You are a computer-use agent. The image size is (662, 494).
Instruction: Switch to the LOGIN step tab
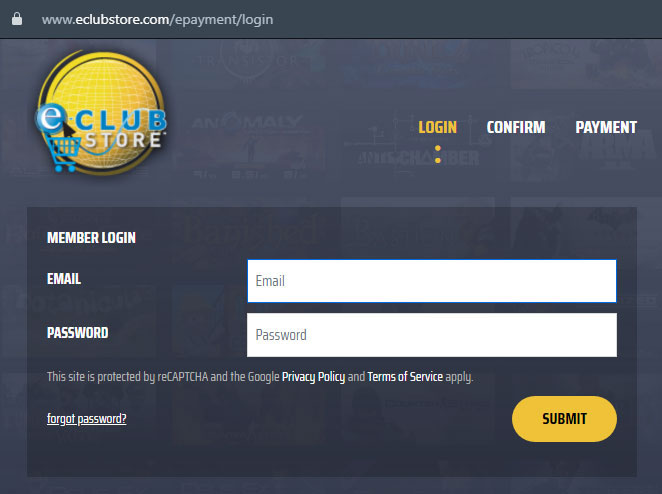pyautogui.click(x=437, y=127)
